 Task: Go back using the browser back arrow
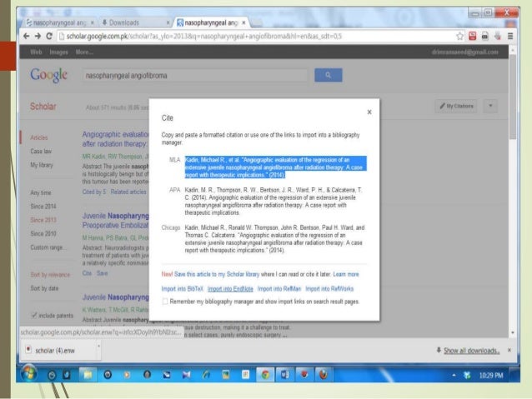(27, 36)
